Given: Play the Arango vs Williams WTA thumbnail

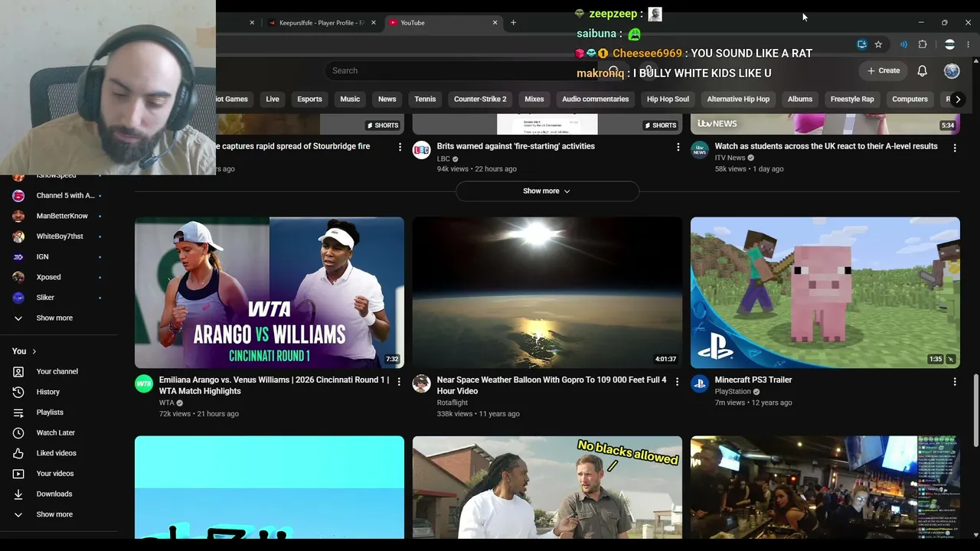Looking at the screenshot, I should pos(269,292).
